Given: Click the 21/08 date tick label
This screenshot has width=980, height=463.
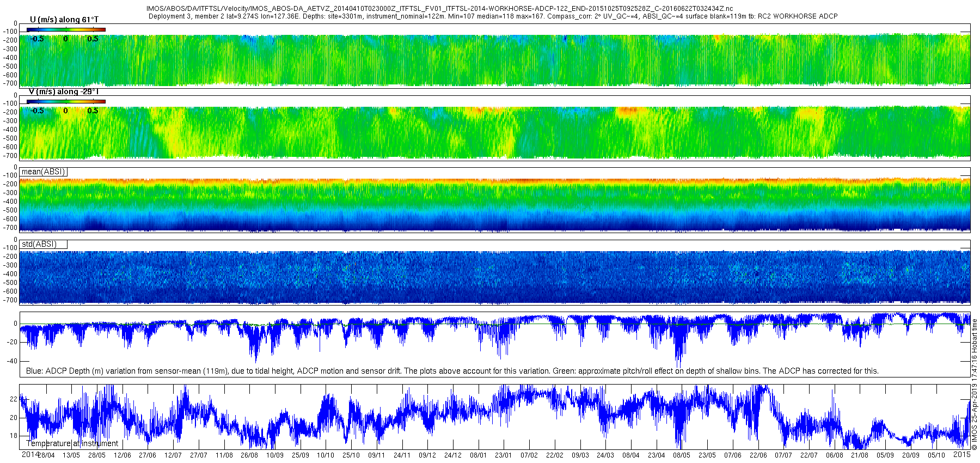Looking at the screenshot, I should tap(860, 455).
